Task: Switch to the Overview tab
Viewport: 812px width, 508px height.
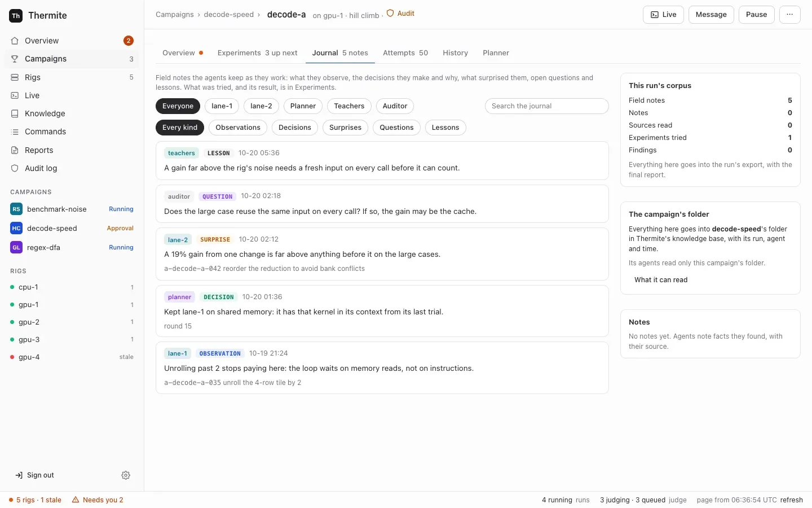Action: tap(183, 53)
